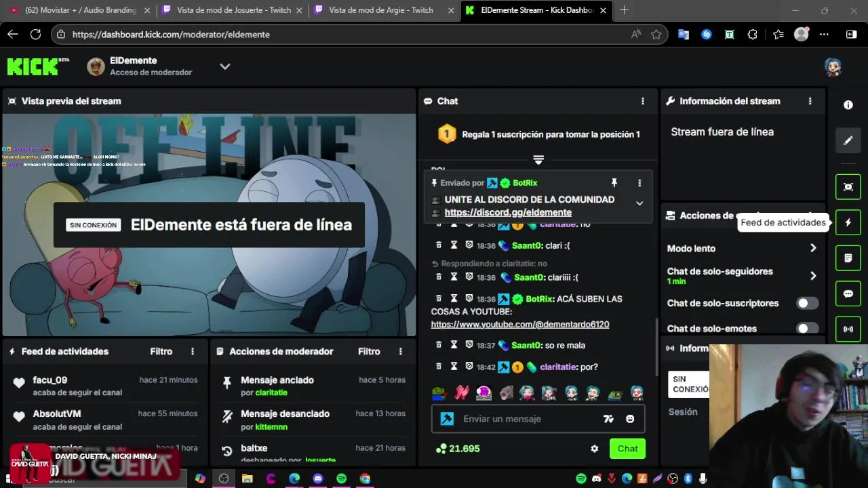Open Filtro in Feed de actividades
The width and height of the screenshot is (868, 488).
click(161, 351)
